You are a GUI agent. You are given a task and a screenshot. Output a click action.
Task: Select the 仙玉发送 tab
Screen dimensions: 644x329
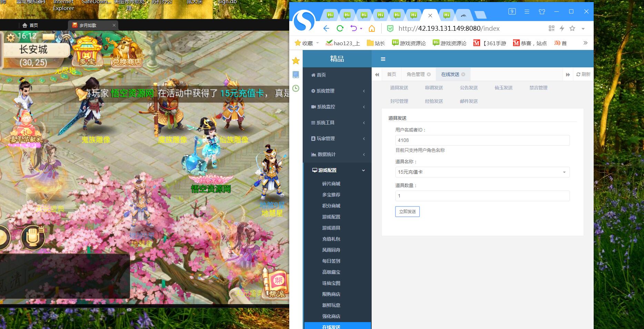coord(503,88)
